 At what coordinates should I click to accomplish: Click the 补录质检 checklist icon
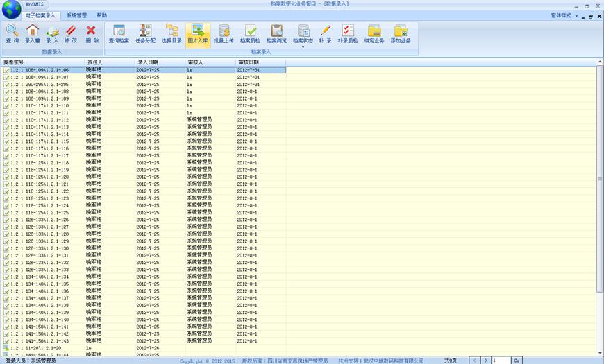click(348, 31)
